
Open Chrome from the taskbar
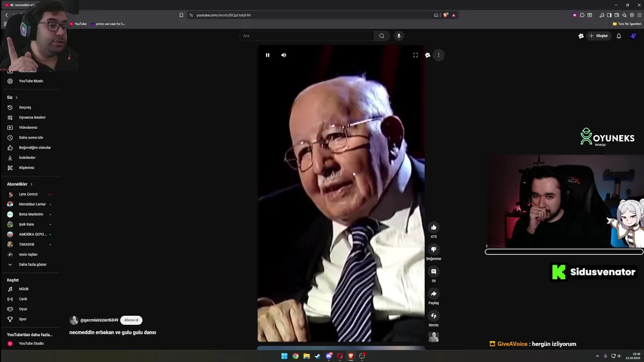295,356
